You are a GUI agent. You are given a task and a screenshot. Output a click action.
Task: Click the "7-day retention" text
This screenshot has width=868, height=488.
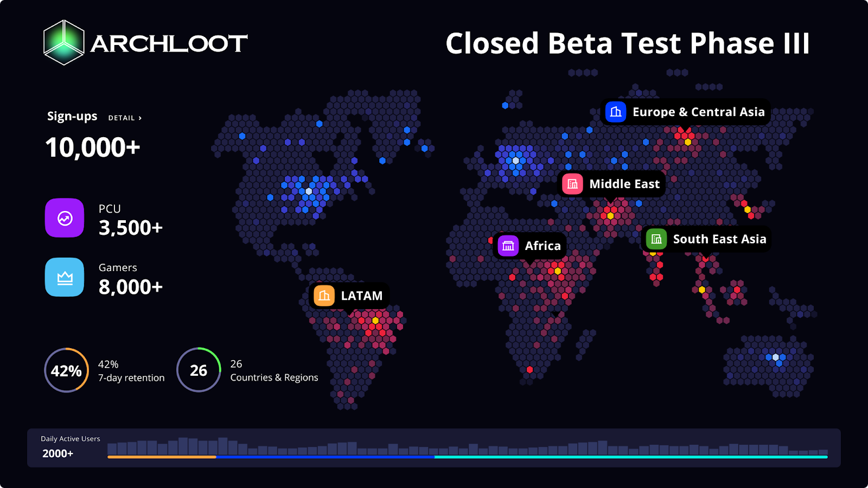tap(131, 378)
